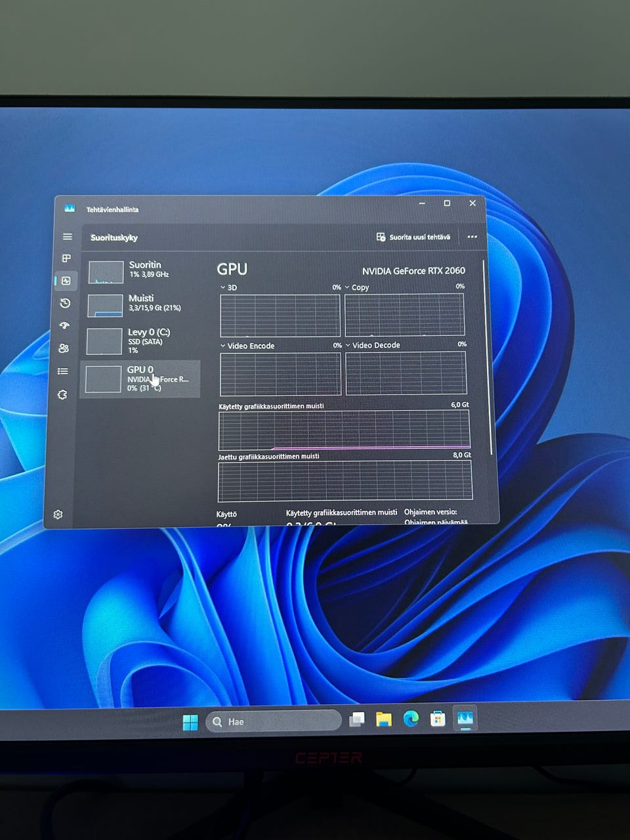Expand the 3D engine dropdown
The width and height of the screenshot is (630, 840).
[x=222, y=287]
